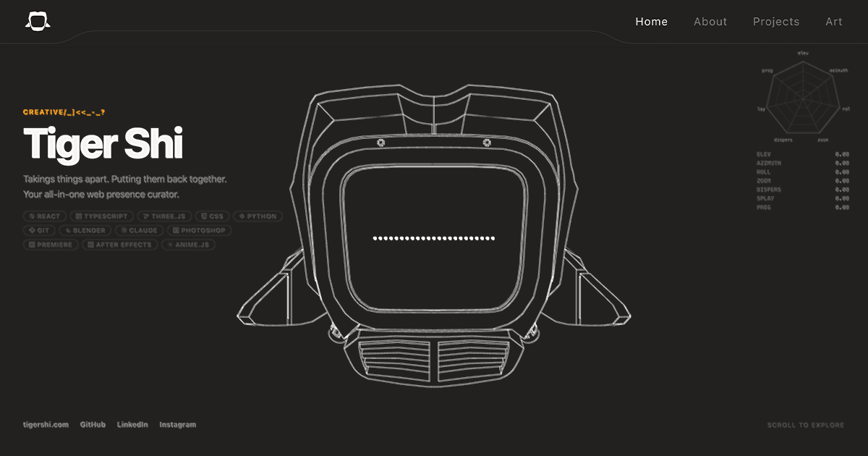Select the After Effects skill tag
This screenshot has width=868, height=456.
[119, 245]
